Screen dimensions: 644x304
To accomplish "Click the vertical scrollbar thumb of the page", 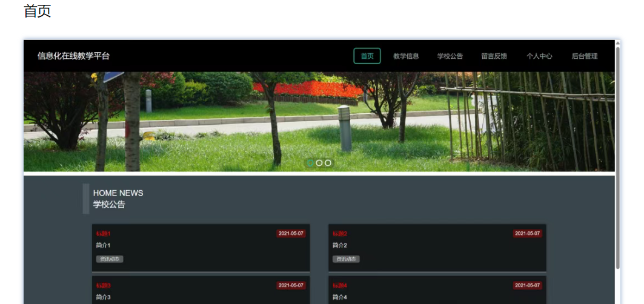I will coord(617,157).
